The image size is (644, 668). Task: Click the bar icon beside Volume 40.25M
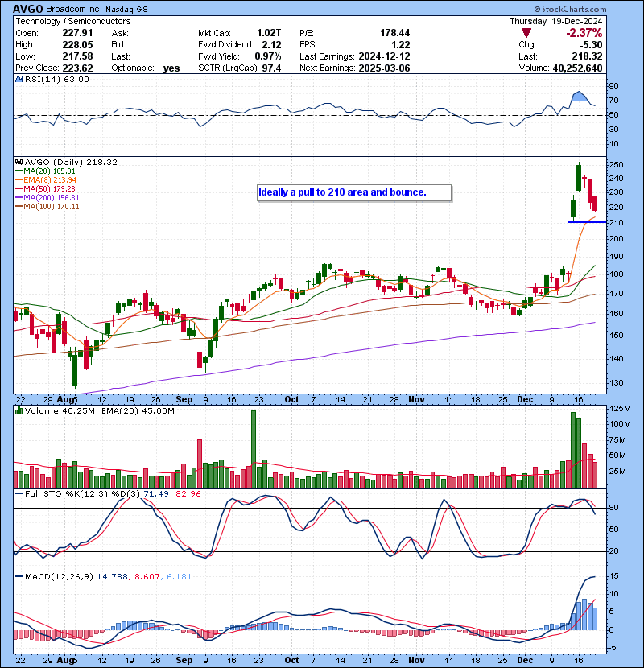coord(19,410)
